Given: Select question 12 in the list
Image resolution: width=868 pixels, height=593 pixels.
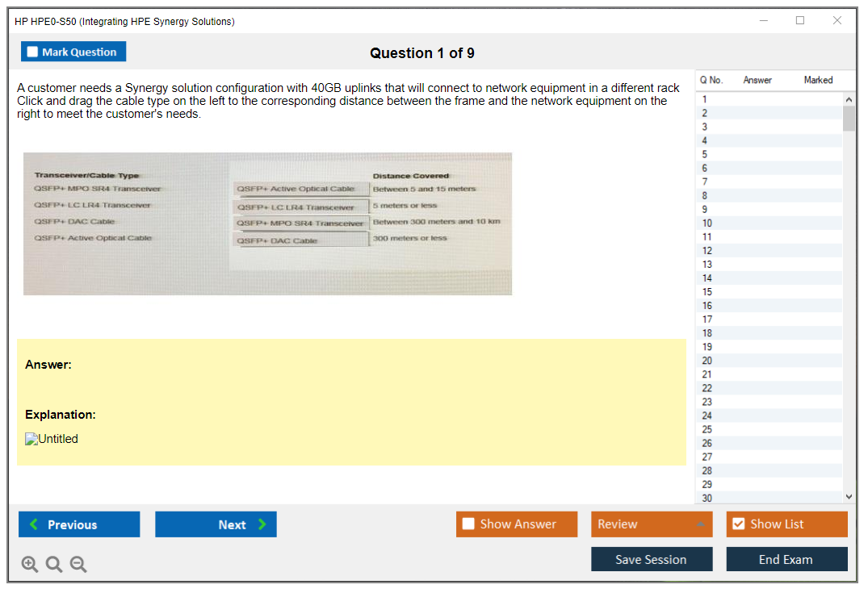Looking at the screenshot, I should (707, 251).
